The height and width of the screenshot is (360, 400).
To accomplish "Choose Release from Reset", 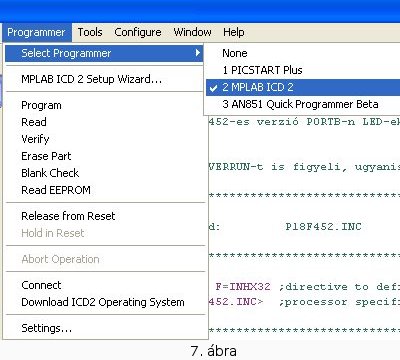I will pyautogui.click(x=105, y=216).
